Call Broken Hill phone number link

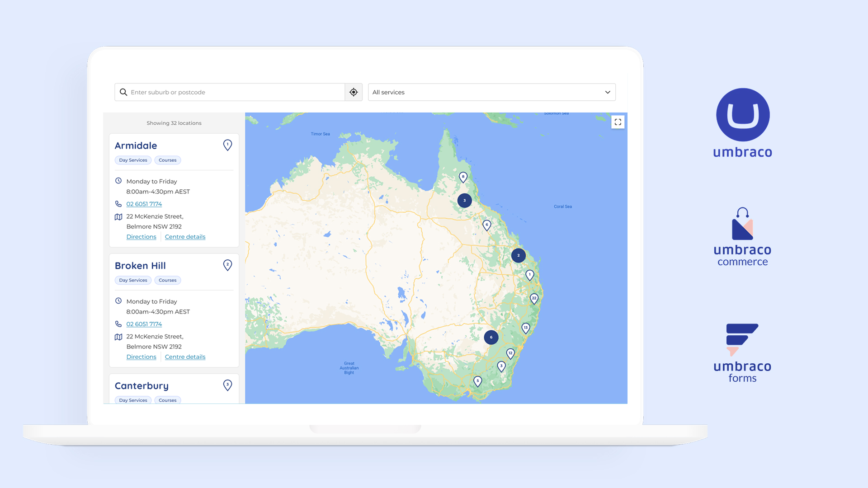coord(144,324)
